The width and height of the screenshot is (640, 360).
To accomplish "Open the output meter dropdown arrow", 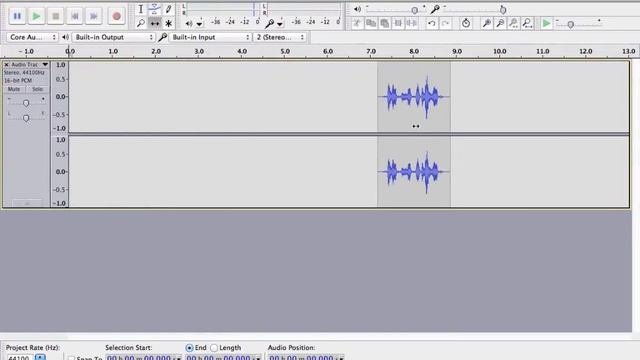I will (199, 24).
